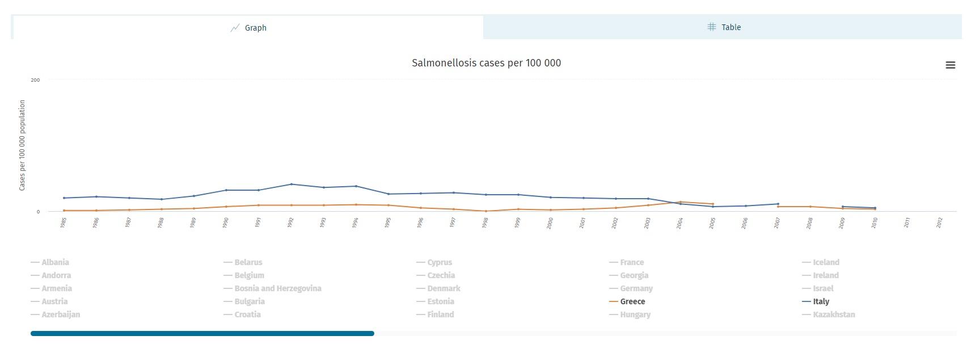Switch to the Table tab
The height and width of the screenshot is (344, 980).
[723, 27]
